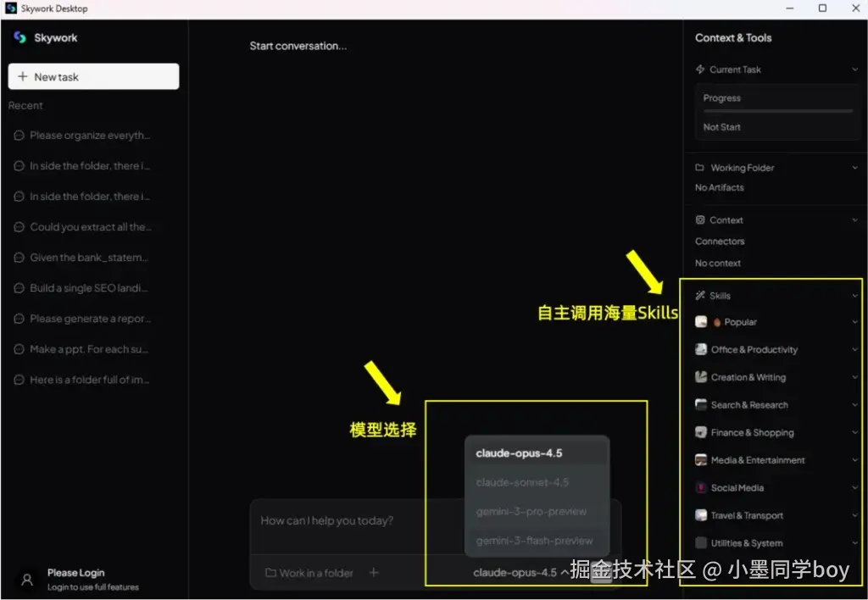Viewport: 868px width, 600px height.
Task: Click chat icon beside 'Build a single SEO landi...'
Action: (19, 288)
